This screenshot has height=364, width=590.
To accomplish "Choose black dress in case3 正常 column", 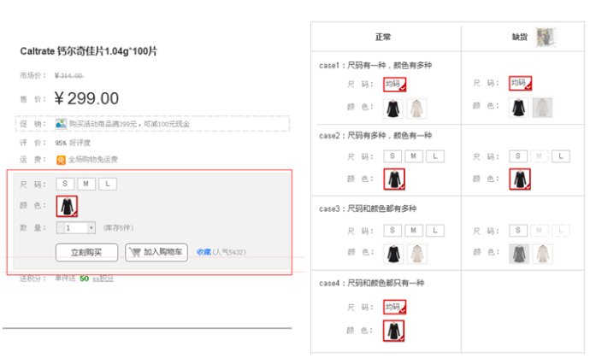I will (x=393, y=254).
